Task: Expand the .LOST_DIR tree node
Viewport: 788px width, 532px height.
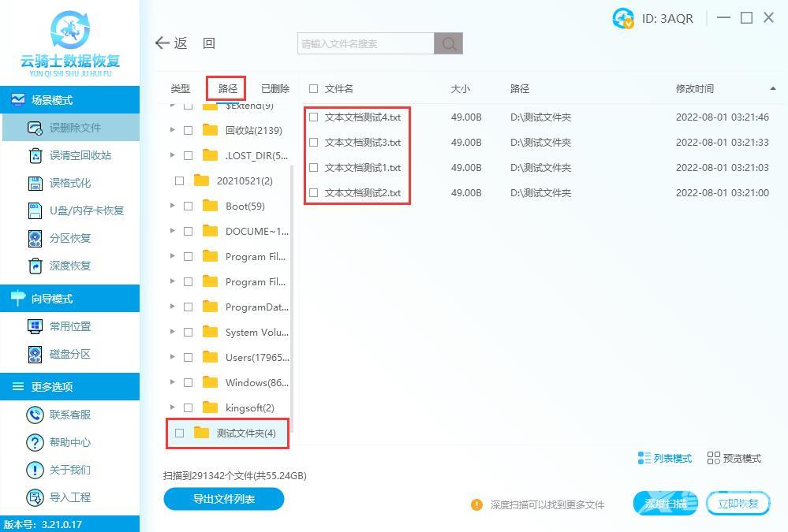Action: click(173, 155)
